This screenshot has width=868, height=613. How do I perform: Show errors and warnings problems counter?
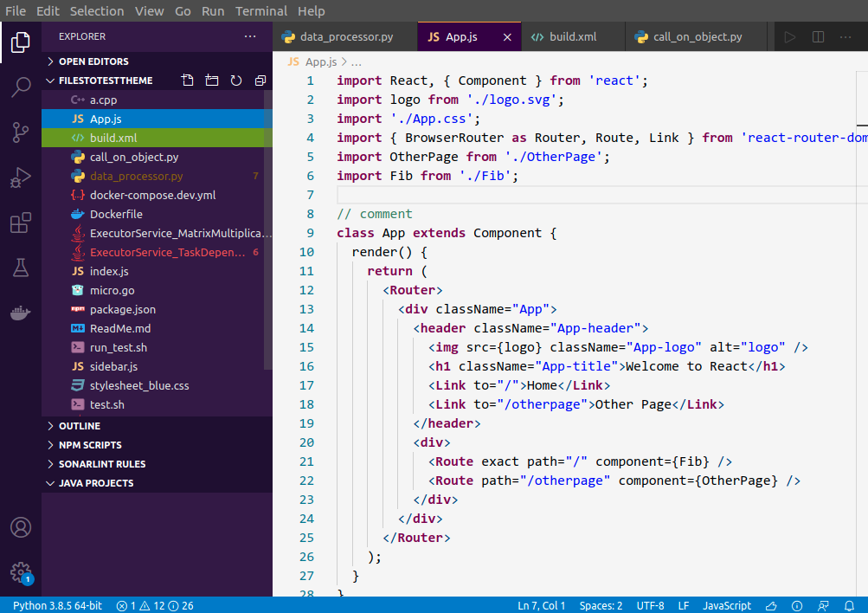[154, 606]
